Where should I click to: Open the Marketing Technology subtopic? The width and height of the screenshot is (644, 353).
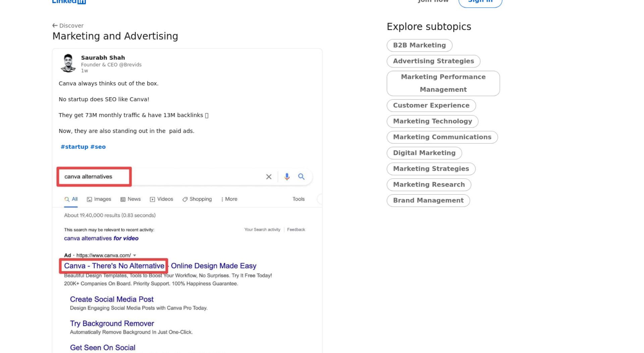click(x=432, y=121)
